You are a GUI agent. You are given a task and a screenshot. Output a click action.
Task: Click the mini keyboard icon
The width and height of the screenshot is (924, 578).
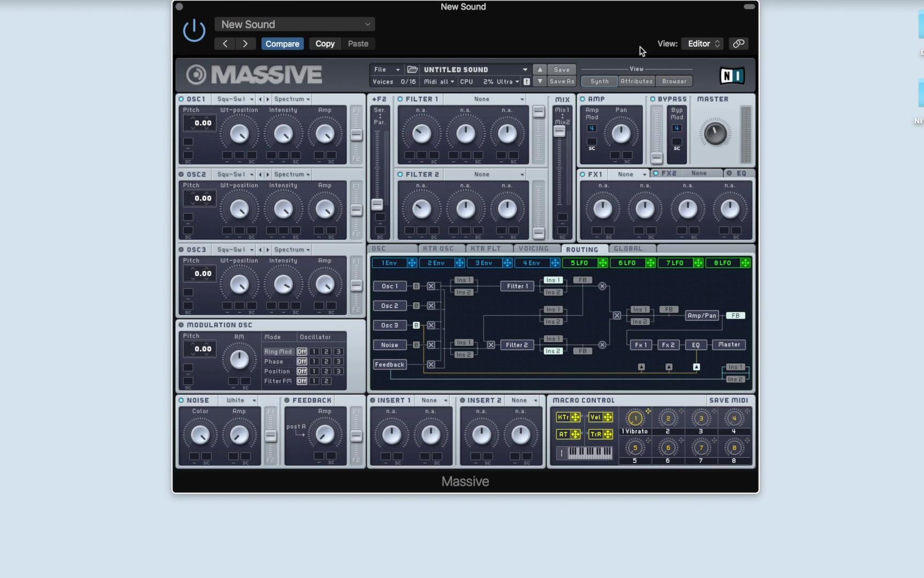[589, 453]
